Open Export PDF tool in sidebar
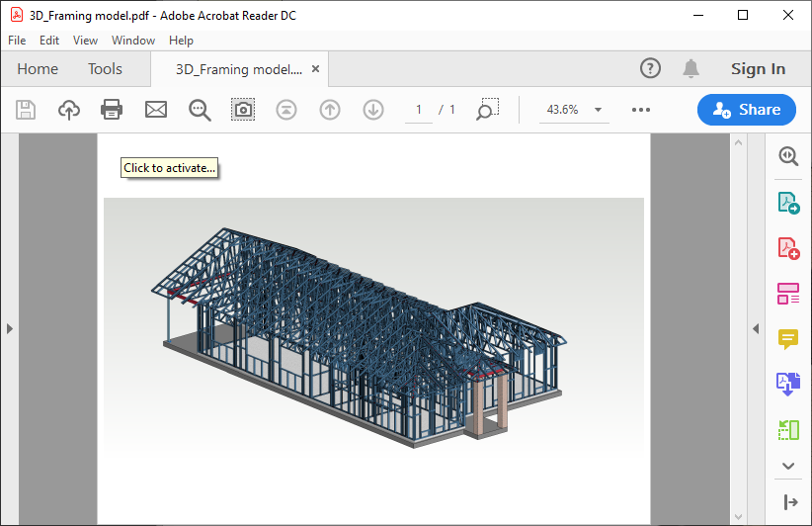Screen dimensions: 812x526 point(787,203)
